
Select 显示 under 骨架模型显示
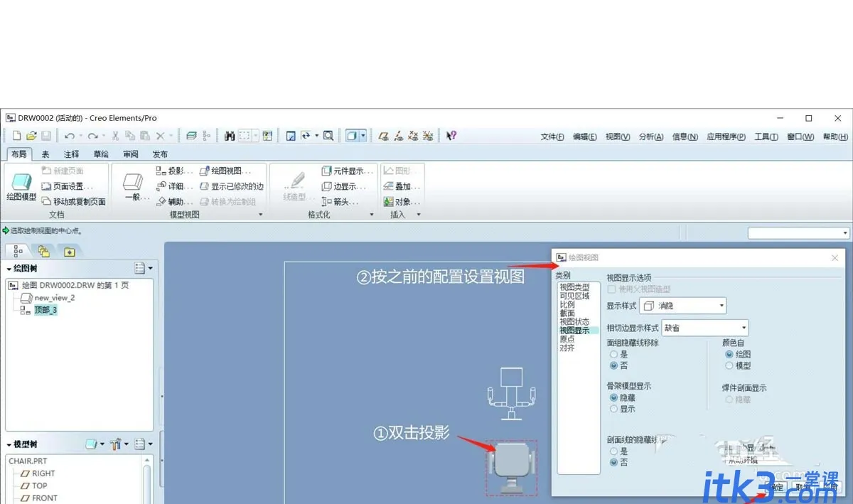[x=613, y=409]
